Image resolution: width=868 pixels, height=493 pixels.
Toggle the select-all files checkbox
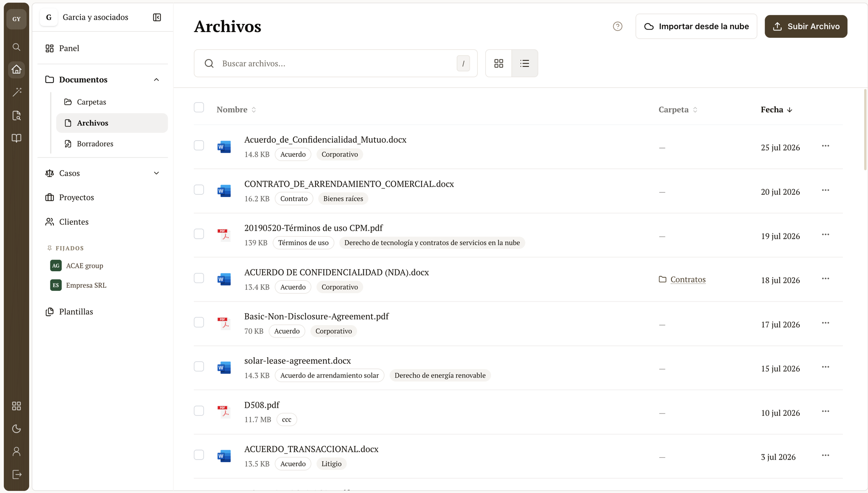click(199, 108)
